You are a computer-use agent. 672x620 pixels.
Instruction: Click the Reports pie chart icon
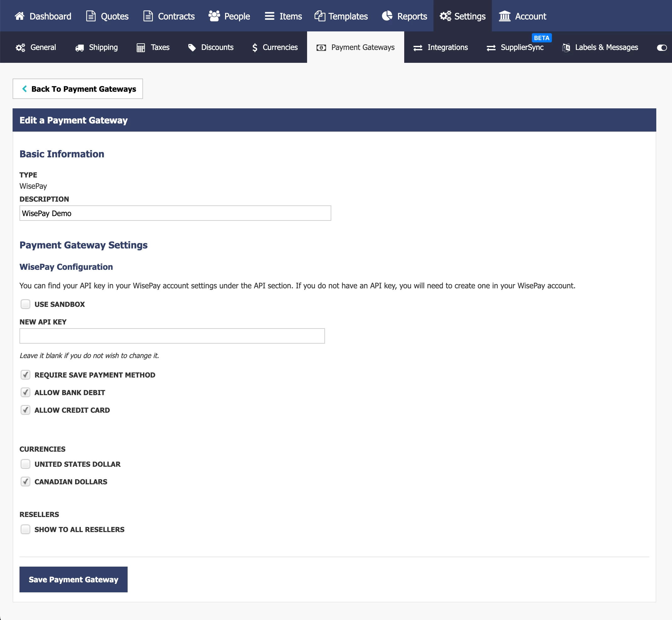387,16
